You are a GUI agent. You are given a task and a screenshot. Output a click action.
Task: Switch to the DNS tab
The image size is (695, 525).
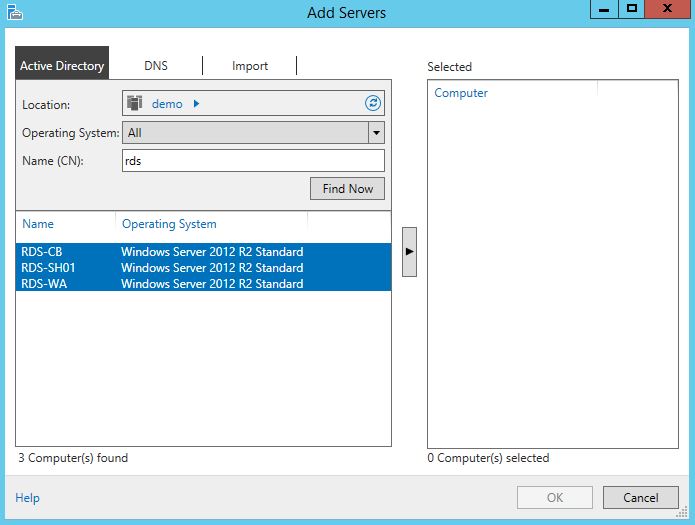point(156,66)
